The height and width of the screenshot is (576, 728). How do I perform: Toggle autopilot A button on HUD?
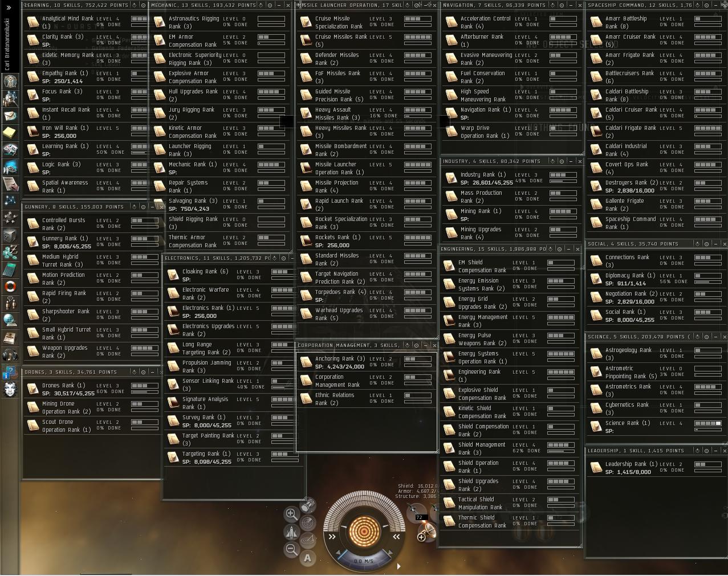coord(308,558)
